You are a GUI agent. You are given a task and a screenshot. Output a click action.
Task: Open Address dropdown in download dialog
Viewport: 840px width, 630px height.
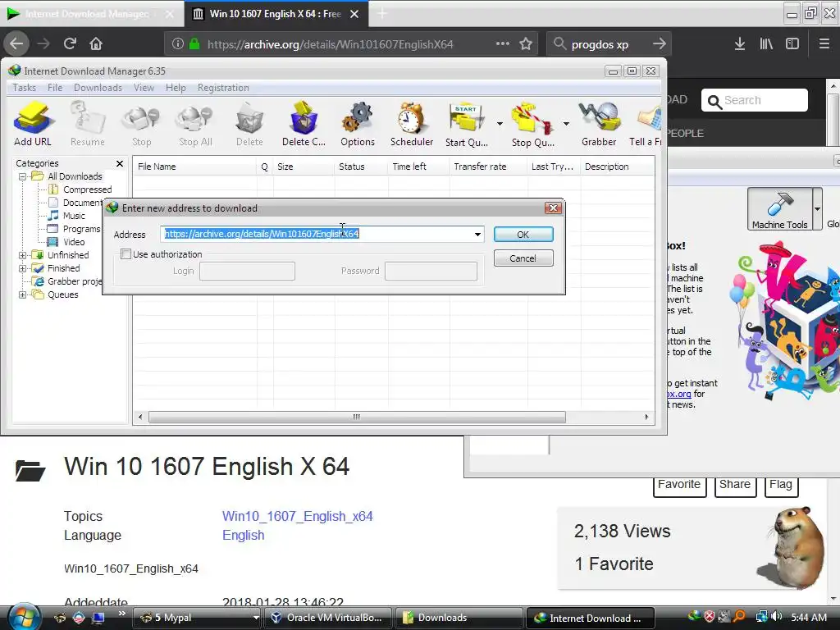477,234
